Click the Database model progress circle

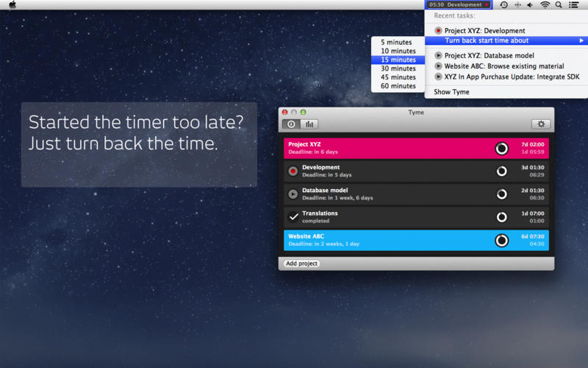502,194
